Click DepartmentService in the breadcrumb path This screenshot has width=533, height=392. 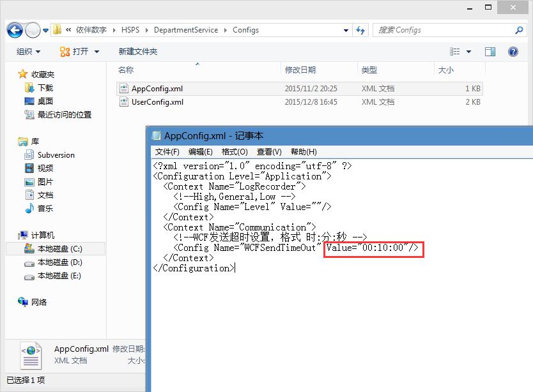click(185, 30)
